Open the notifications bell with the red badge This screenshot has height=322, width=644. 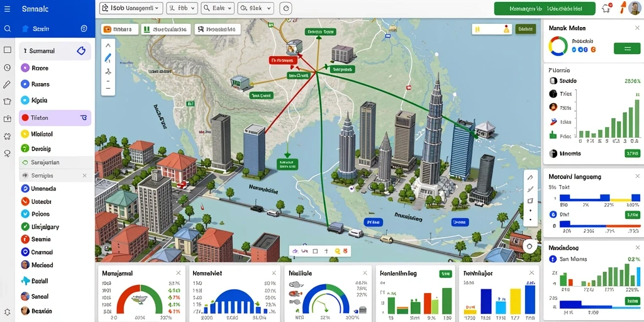[x=606, y=8]
